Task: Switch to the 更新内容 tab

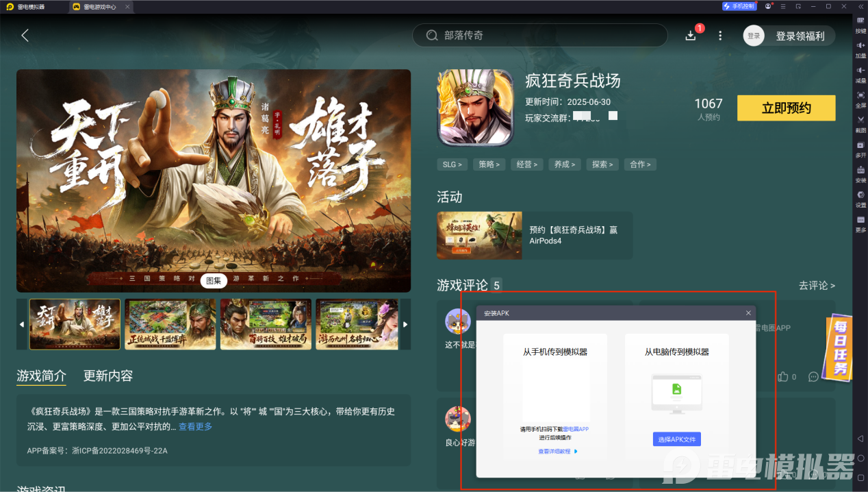Action: [108, 376]
